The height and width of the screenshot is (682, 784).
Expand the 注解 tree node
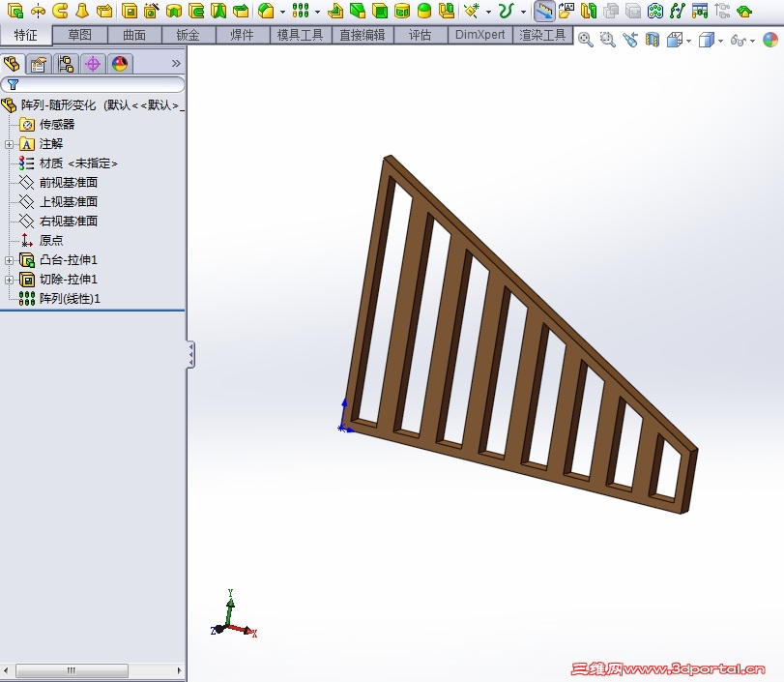9,144
